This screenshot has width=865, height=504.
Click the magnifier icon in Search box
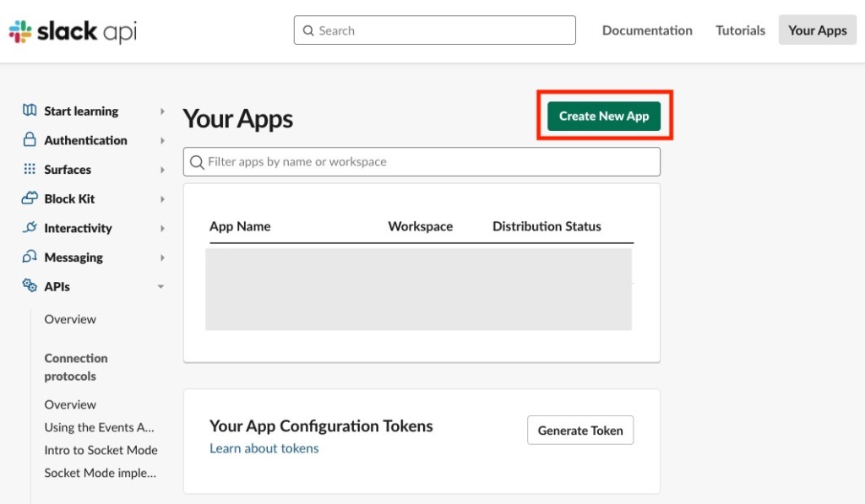pyautogui.click(x=308, y=31)
